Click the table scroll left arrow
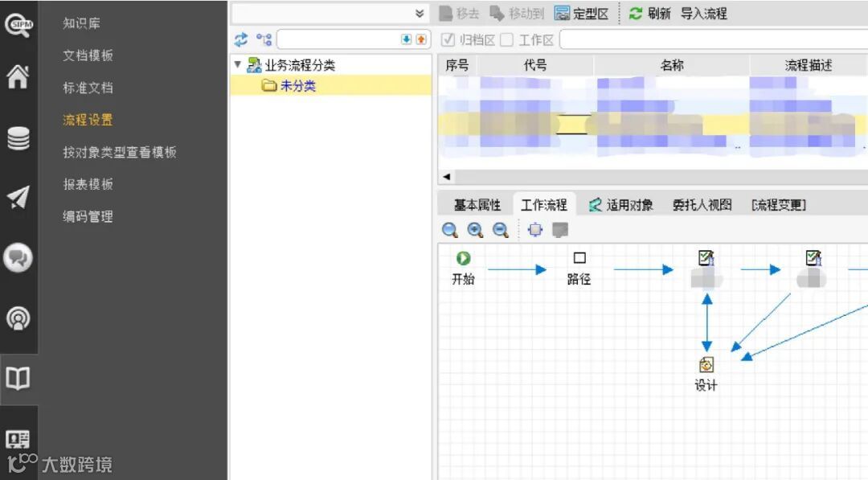This screenshot has height=480, width=868. (x=446, y=177)
